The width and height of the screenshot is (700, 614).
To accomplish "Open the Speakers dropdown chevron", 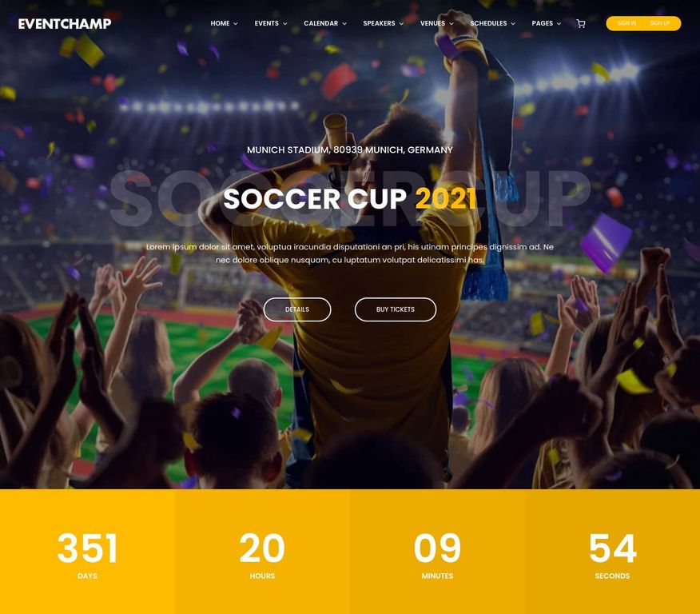I will tap(401, 24).
